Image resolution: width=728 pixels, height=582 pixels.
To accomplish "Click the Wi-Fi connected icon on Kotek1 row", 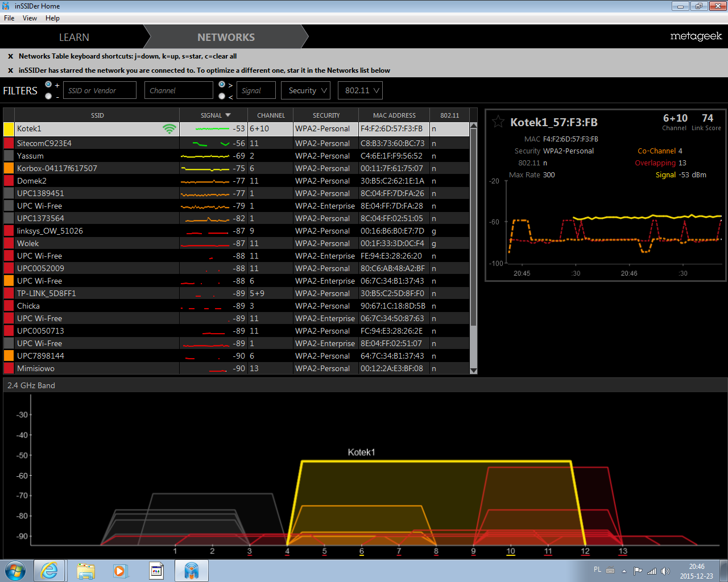I will click(x=169, y=129).
